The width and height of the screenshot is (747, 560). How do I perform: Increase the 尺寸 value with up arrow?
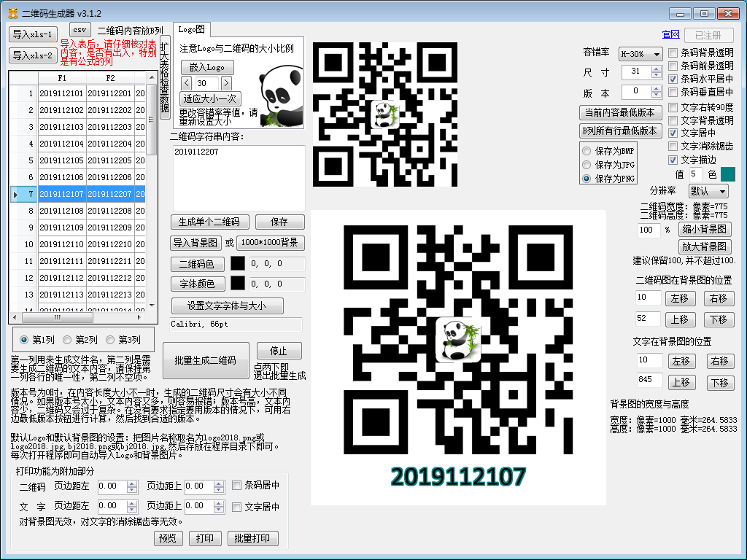click(657, 69)
